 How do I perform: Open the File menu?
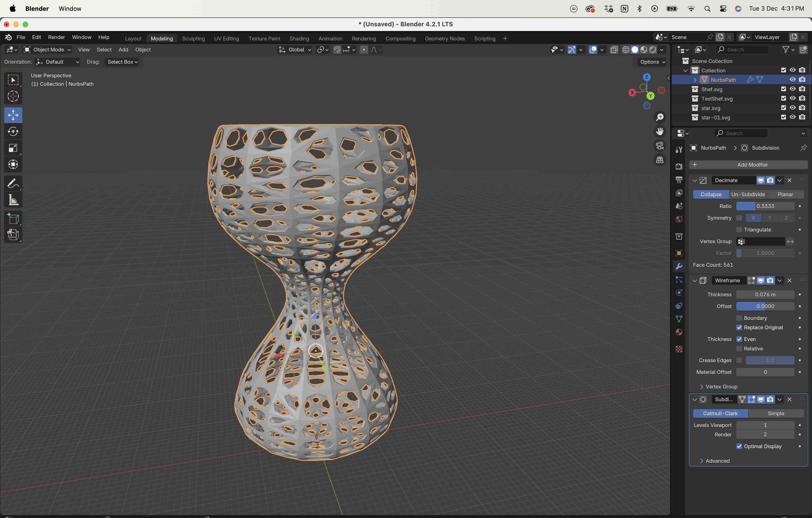click(x=21, y=37)
